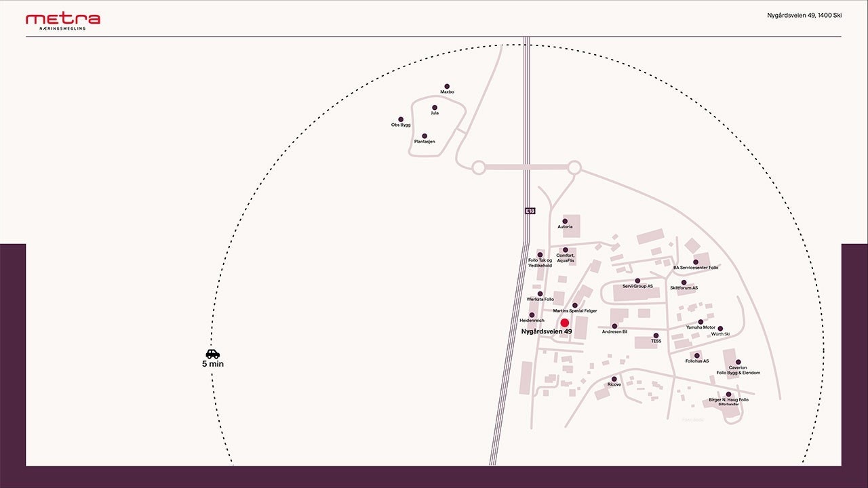Click the Servi Group AS marker dot
Image resolution: width=868 pixels, height=488 pixels.
pyautogui.click(x=637, y=280)
